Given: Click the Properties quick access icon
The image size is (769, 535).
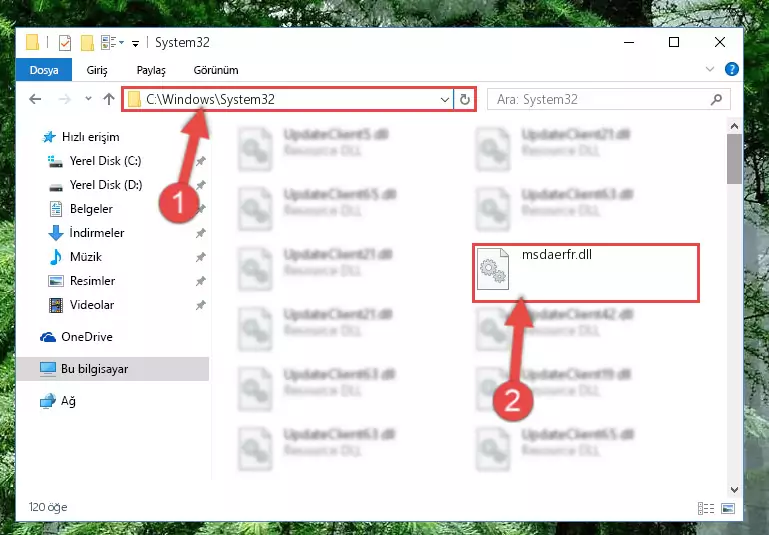Looking at the screenshot, I should click(65, 43).
